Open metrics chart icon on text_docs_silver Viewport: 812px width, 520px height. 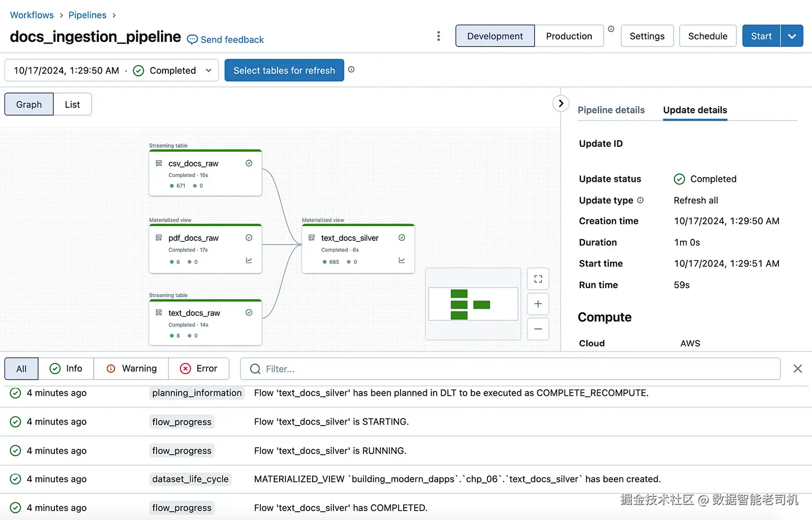click(402, 260)
